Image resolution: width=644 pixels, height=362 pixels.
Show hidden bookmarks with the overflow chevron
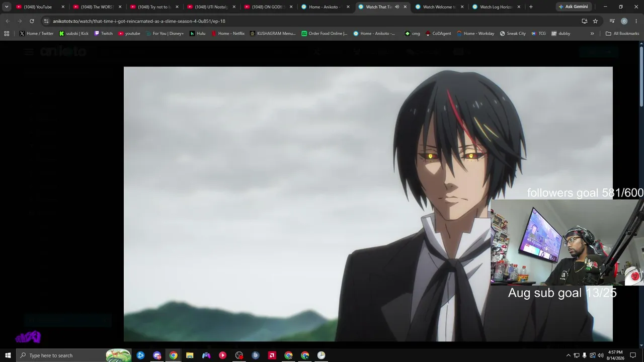tap(592, 34)
